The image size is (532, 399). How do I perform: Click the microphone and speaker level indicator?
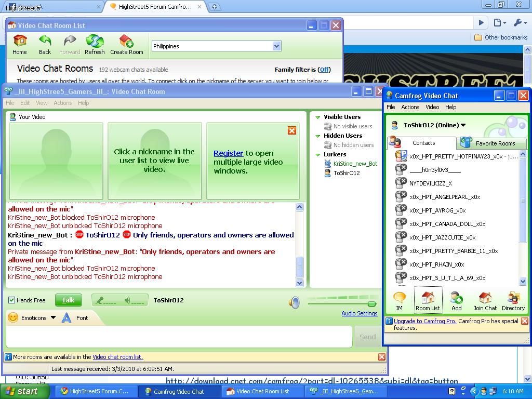(x=120, y=300)
